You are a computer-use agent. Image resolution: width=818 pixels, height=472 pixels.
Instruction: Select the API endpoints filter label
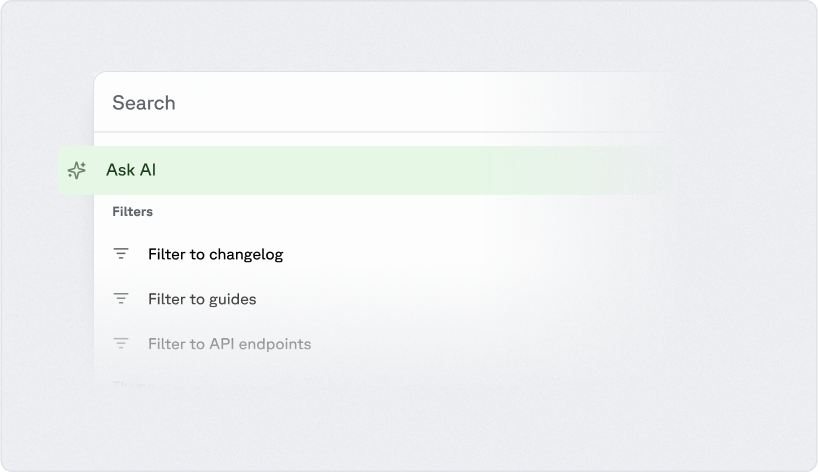coord(229,344)
